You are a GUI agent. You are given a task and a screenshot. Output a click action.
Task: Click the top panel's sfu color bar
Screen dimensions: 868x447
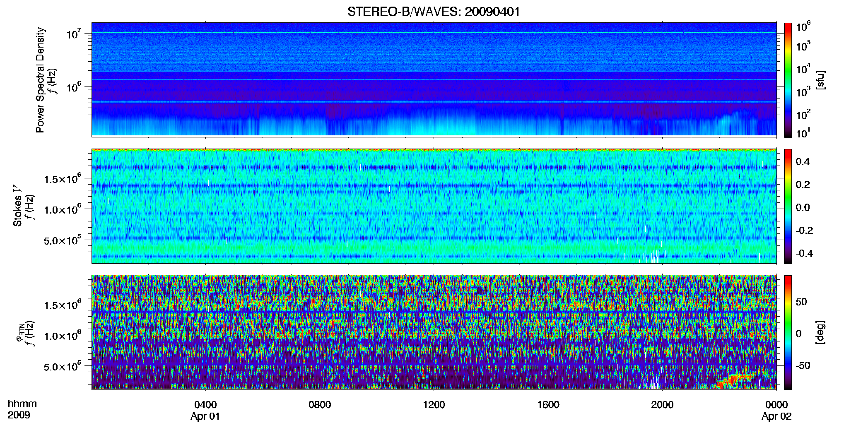(788, 80)
